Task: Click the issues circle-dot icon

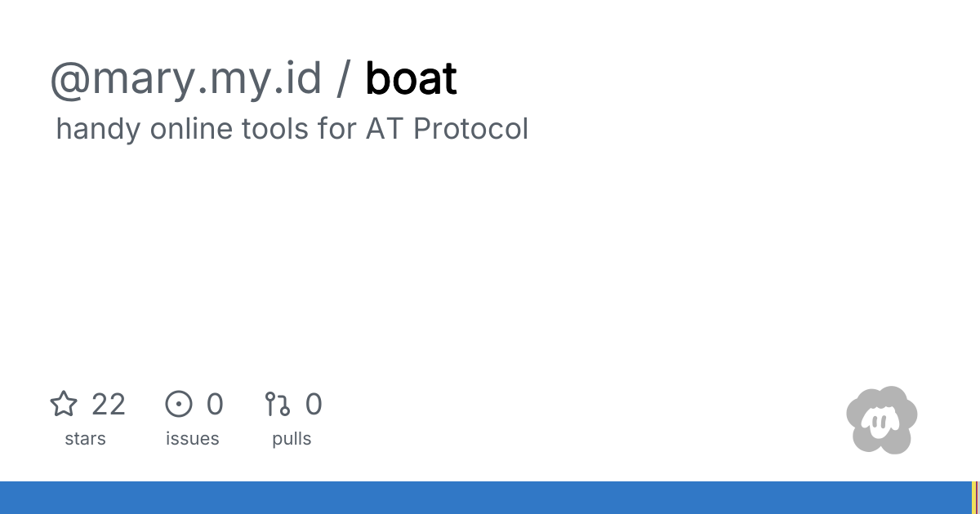Action: 179,404
